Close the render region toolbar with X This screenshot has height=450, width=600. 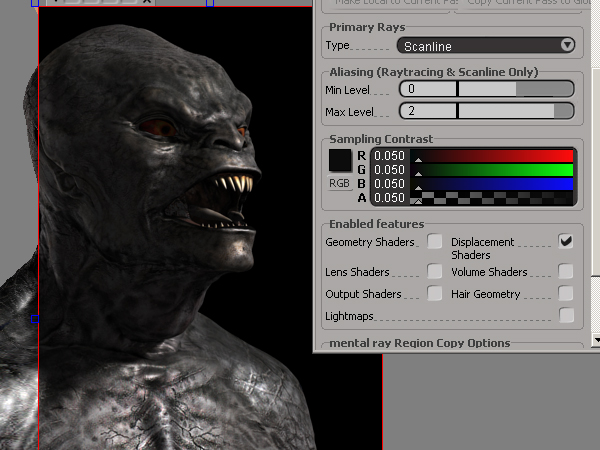(148, 2)
